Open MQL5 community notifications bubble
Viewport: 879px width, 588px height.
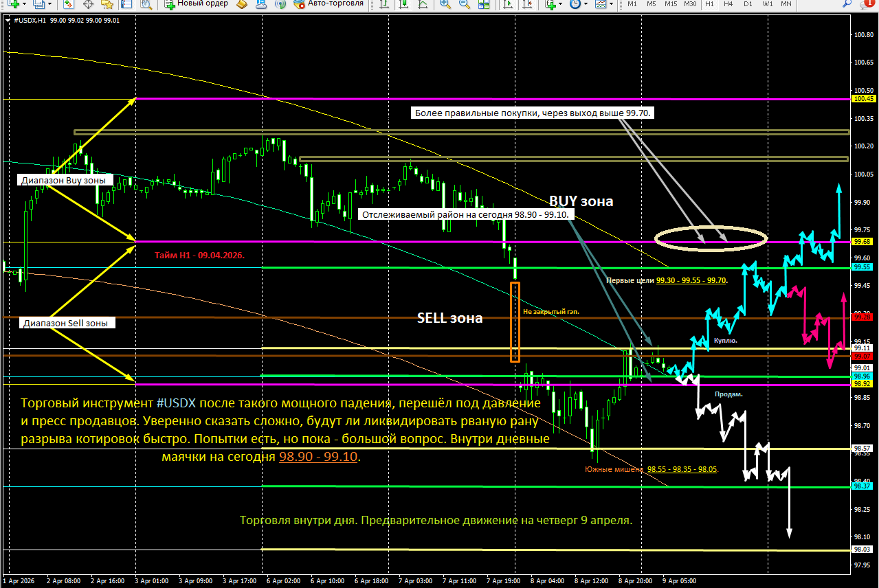click(x=865, y=5)
